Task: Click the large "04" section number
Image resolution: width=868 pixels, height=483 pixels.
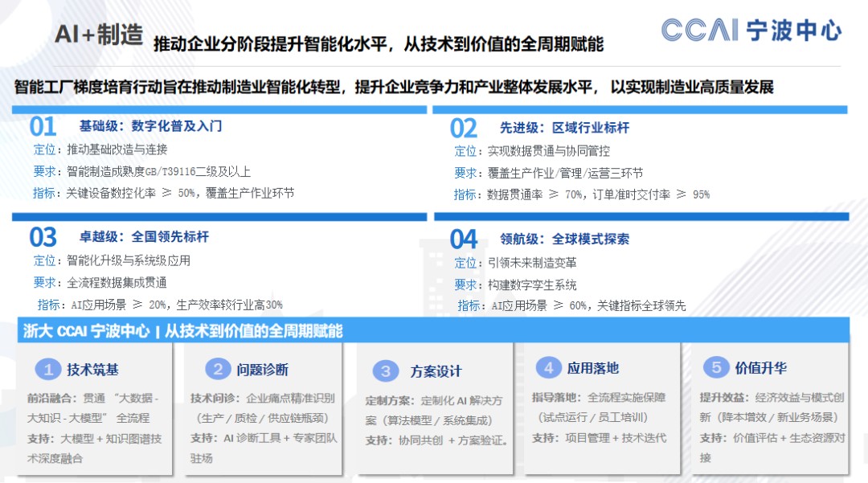Action: pos(464,239)
